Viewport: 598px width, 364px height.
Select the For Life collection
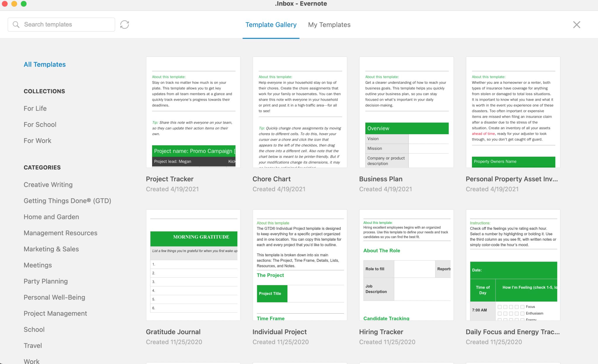point(35,108)
